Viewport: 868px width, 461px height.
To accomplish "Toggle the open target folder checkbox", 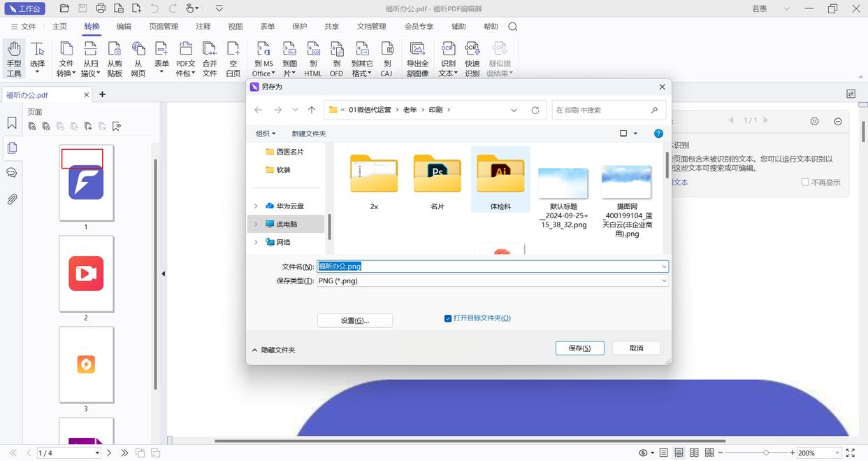I will (x=448, y=318).
